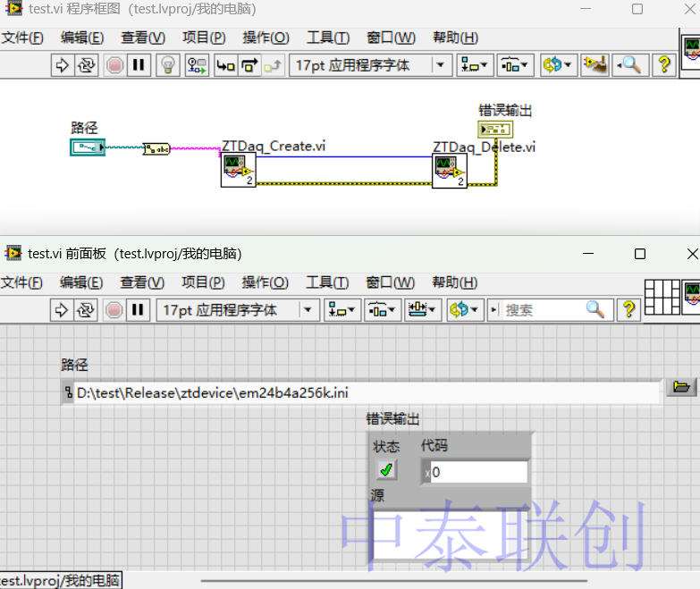Open Align Objects menu in block diagram
This screenshot has height=589, width=700.
point(475,65)
